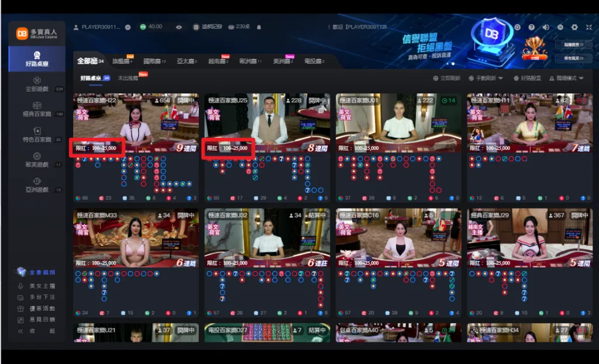Open 優惠活動 promotions
599x364 pixels.
click(37, 308)
